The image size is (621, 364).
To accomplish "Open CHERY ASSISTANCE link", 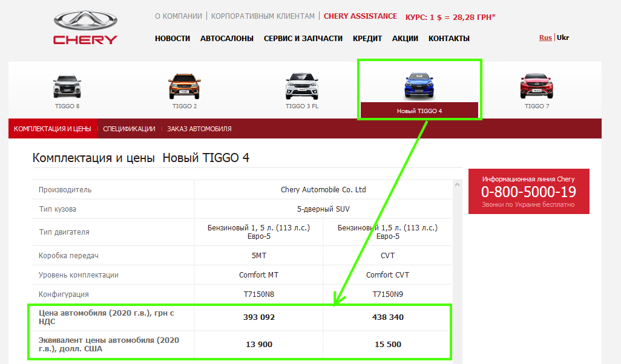I will tap(360, 16).
